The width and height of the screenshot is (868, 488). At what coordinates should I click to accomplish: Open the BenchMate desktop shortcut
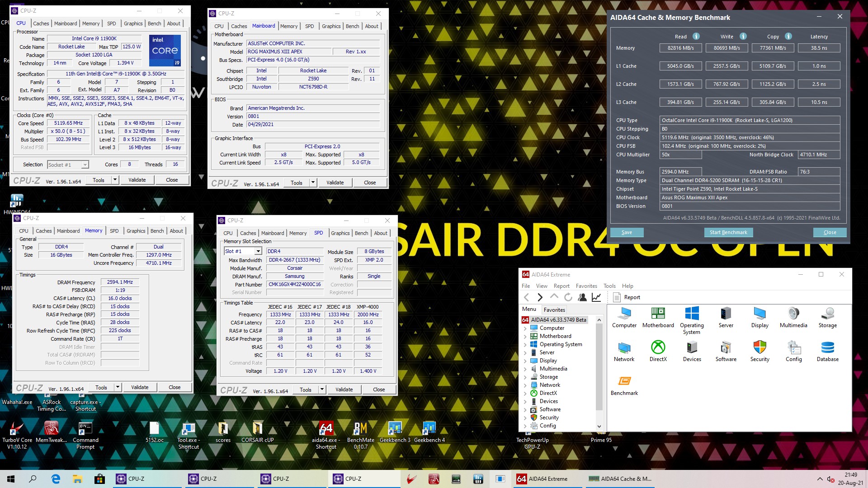361,435
